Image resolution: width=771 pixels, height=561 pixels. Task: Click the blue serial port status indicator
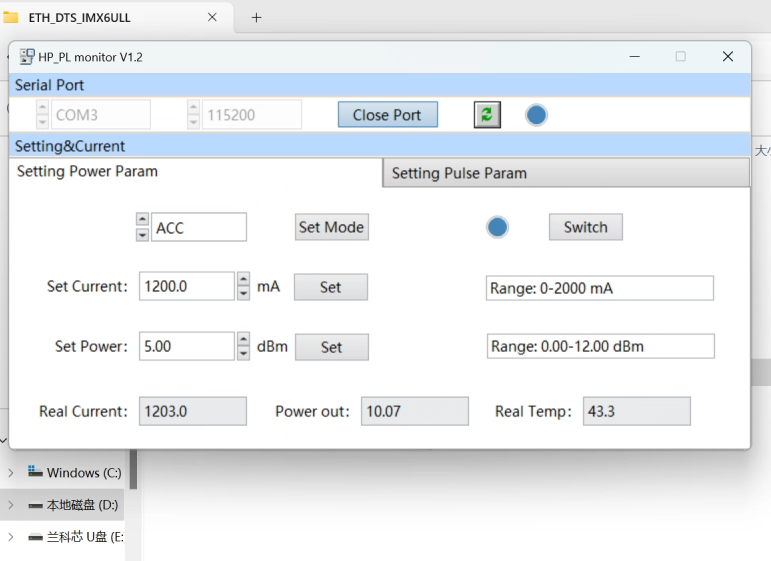(537, 115)
